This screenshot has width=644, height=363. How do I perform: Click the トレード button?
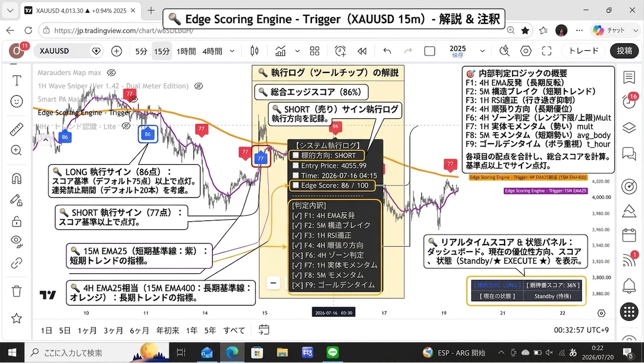(584, 51)
